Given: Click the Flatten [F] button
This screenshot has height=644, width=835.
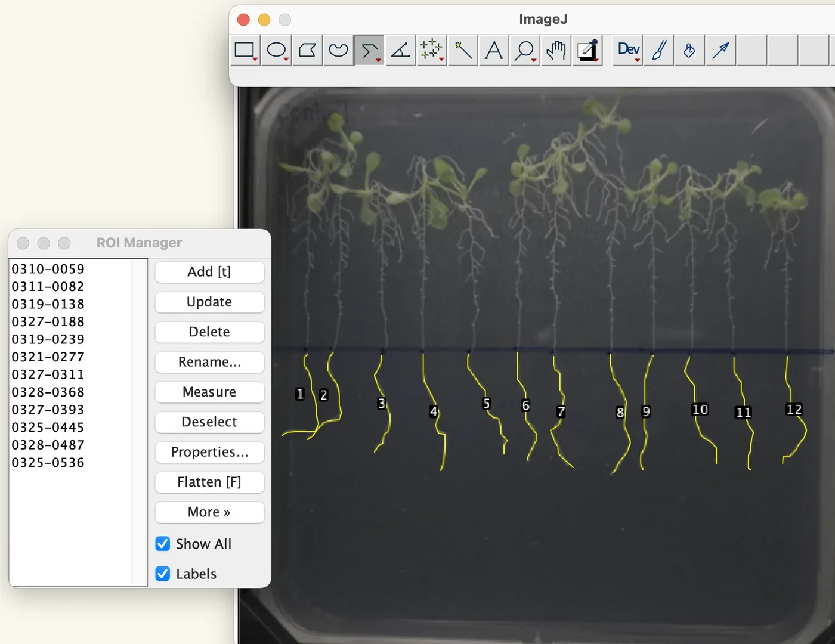Looking at the screenshot, I should click(209, 482).
